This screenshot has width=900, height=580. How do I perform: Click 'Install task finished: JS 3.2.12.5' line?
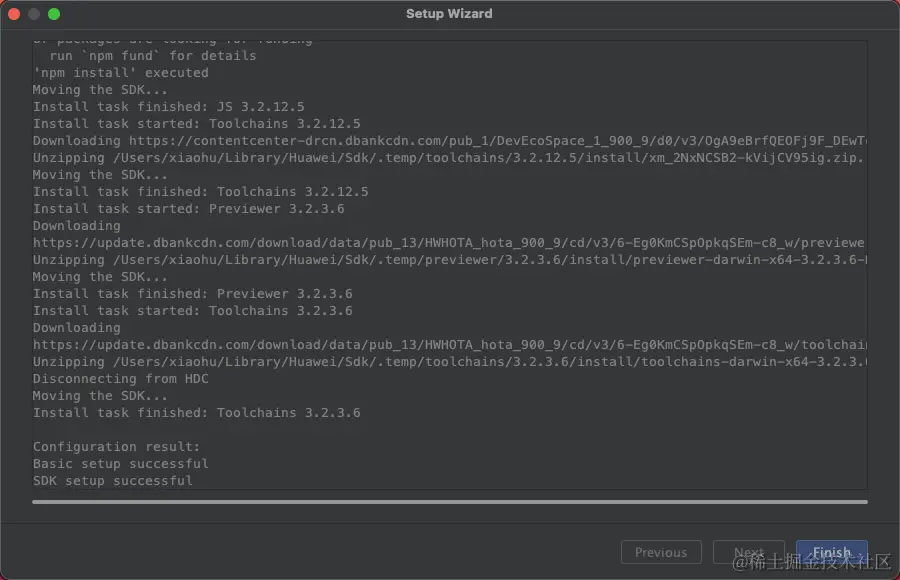(169, 107)
